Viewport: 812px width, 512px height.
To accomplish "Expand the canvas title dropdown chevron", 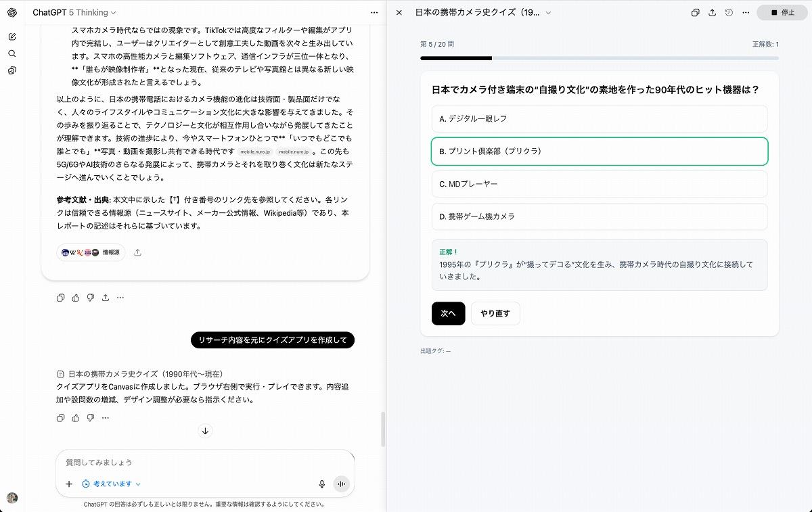I will [548, 12].
